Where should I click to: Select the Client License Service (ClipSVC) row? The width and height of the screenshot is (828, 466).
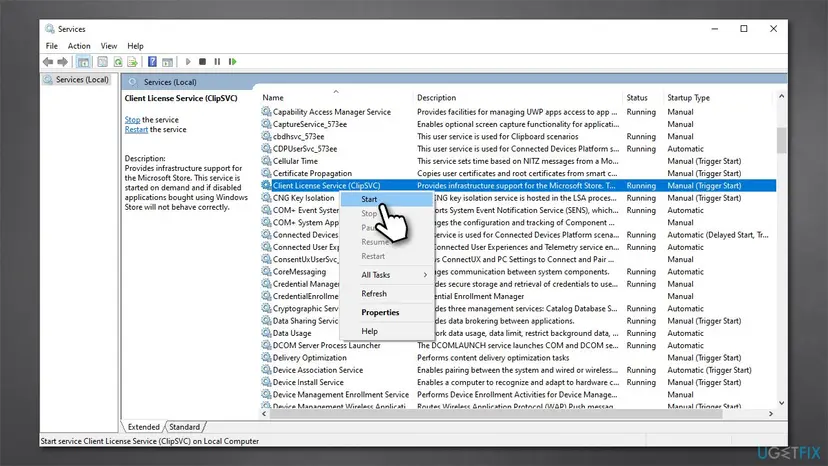pyautogui.click(x=518, y=185)
